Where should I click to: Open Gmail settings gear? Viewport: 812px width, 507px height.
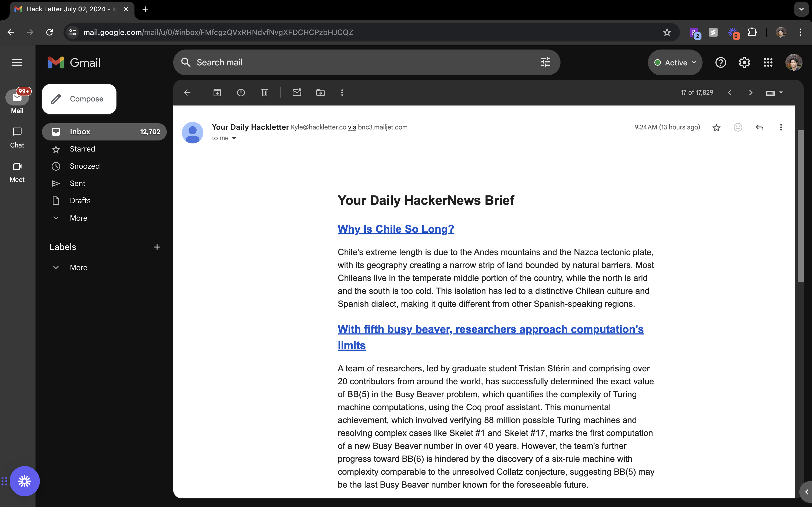click(744, 63)
